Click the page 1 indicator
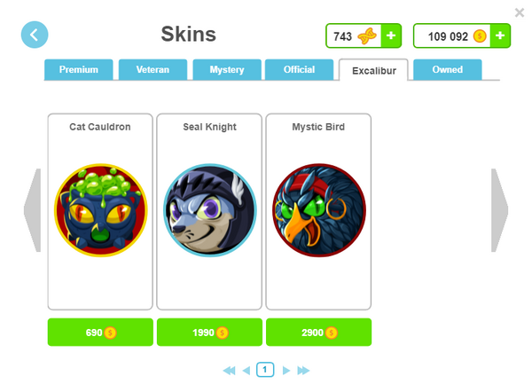Viewport: 532px width, 392px height. (x=265, y=370)
